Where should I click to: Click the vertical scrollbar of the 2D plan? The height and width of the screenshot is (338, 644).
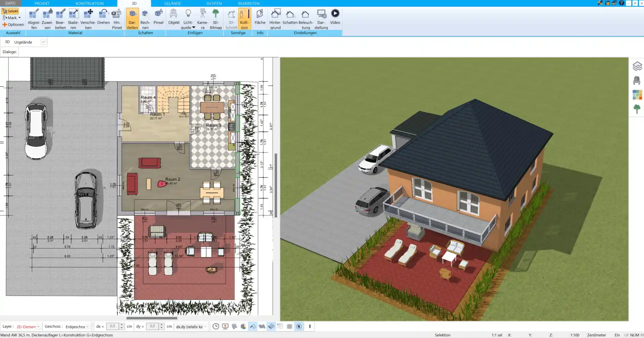pyautogui.click(x=276, y=185)
